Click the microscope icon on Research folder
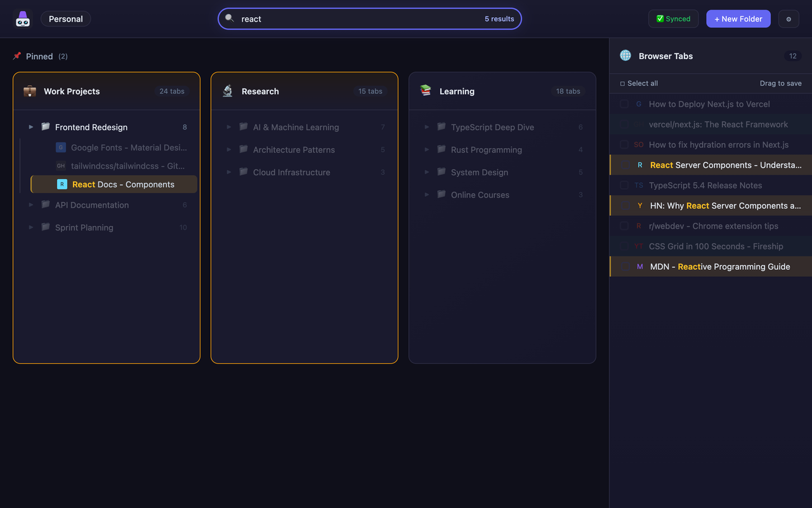The image size is (812, 508). coord(228,91)
